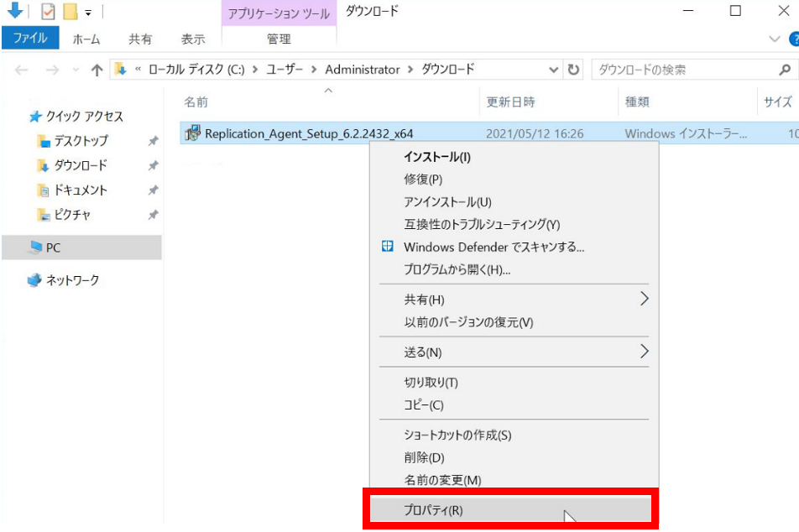Screen dimensions: 799x532
Task: Click Administrator in the address breadcrumb
Action: (x=363, y=70)
